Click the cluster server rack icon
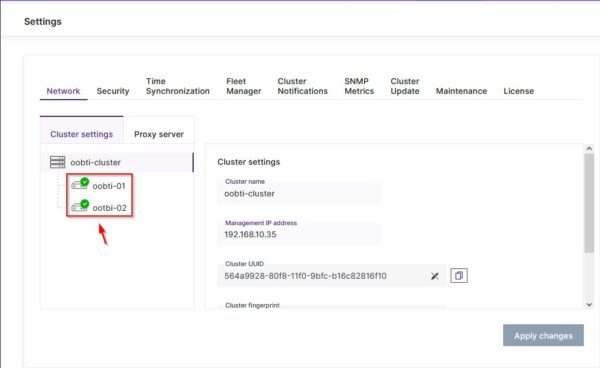The image size is (600, 368). tap(57, 162)
